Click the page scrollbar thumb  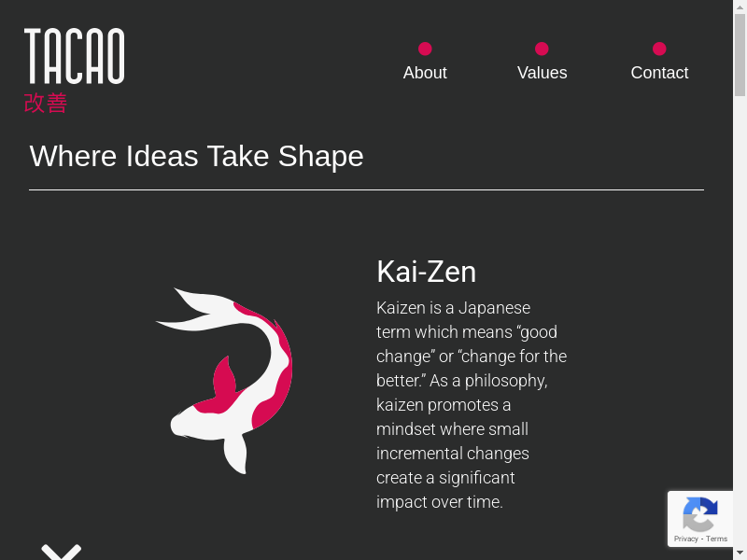point(740,56)
